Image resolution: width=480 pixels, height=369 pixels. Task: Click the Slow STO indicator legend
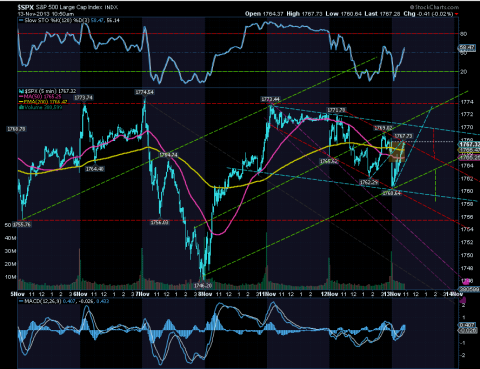point(70,21)
